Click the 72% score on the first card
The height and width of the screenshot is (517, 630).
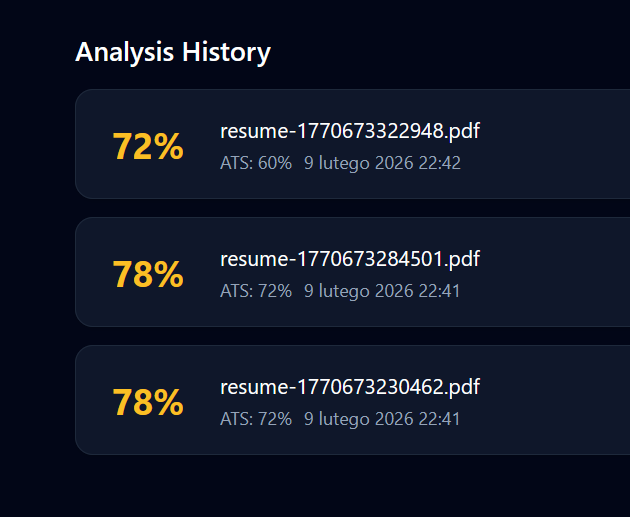(147, 147)
